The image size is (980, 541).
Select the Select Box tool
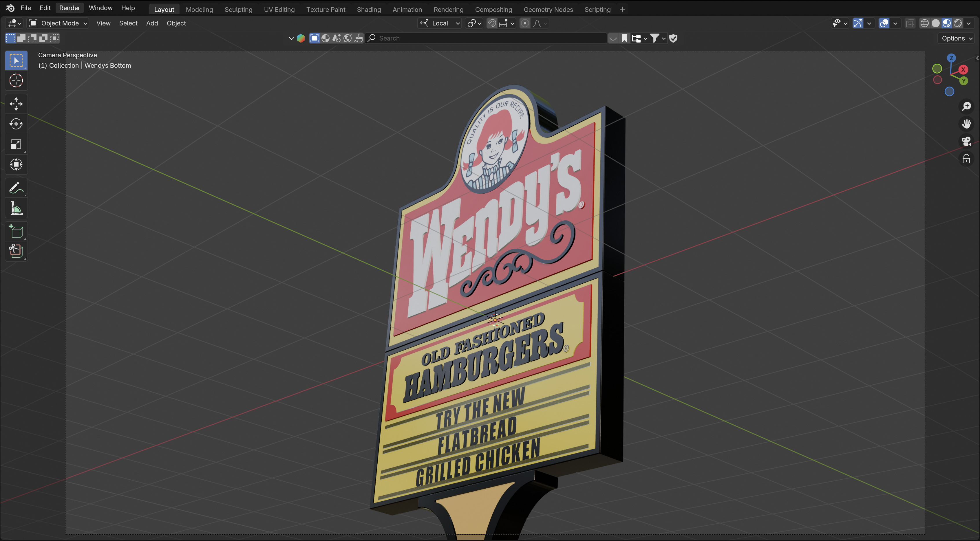pos(16,60)
